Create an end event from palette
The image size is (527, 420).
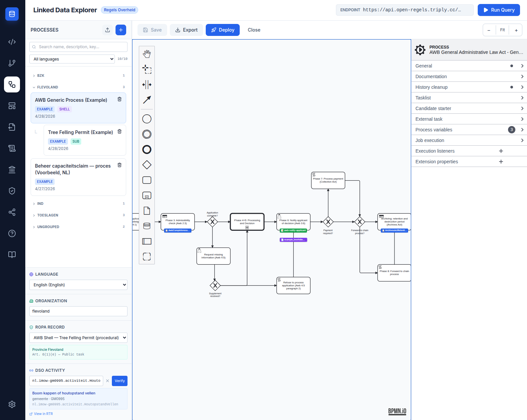[x=147, y=149]
